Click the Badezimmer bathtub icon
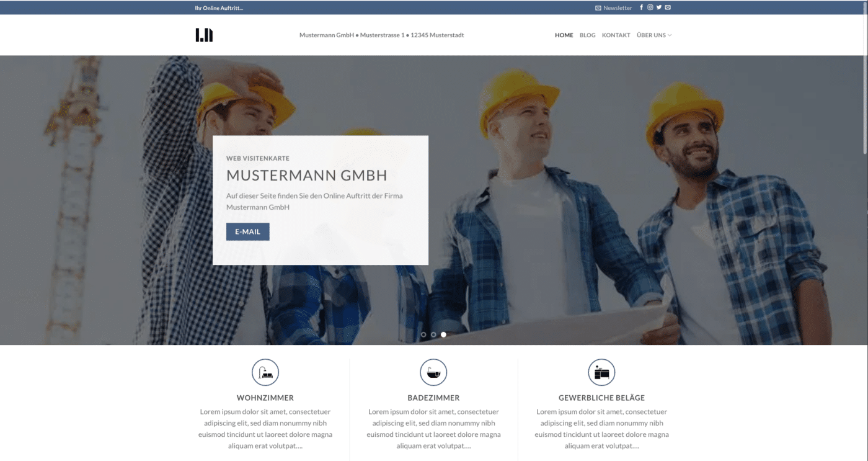 coord(433,372)
